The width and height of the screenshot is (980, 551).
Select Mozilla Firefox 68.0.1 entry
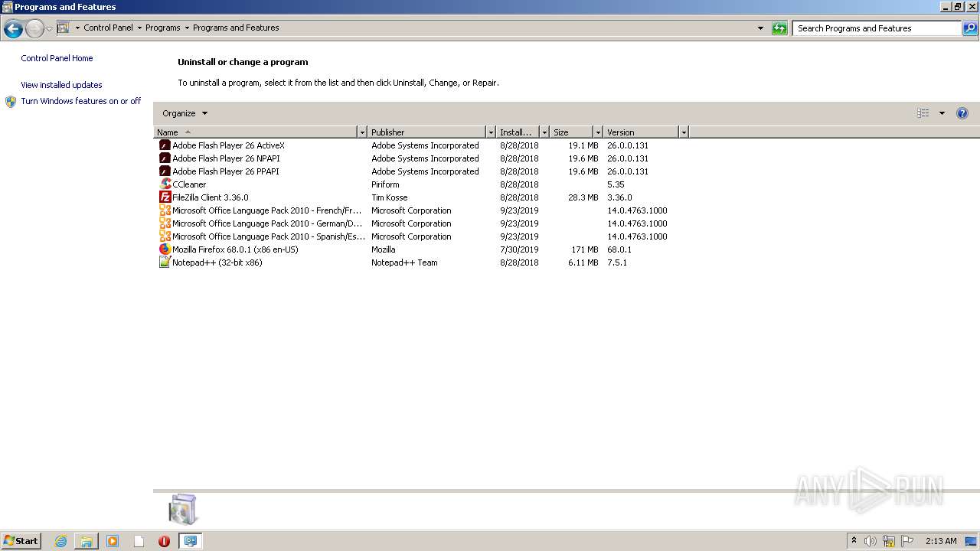pyautogui.click(x=235, y=249)
